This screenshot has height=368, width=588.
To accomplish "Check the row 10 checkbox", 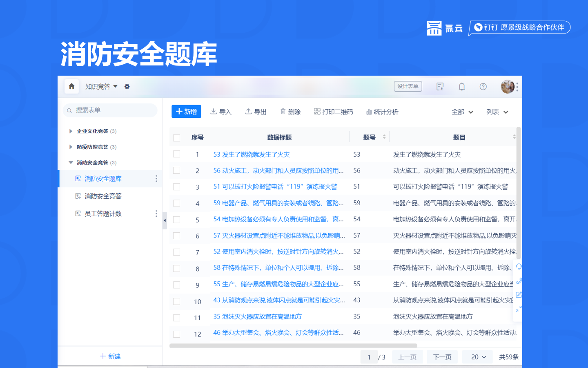I will coord(176,301).
